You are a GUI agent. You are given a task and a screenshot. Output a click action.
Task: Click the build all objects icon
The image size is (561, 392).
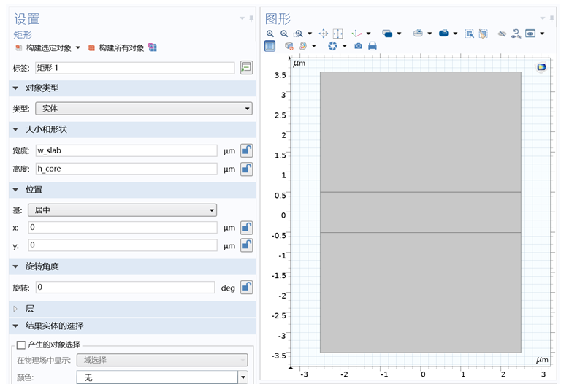[91, 47]
